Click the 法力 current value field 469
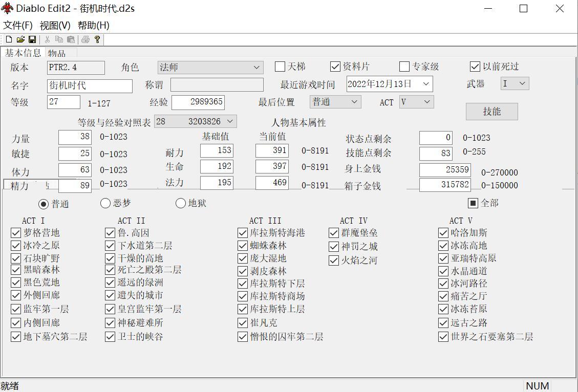This screenshot has height=392, width=578. click(272, 183)
